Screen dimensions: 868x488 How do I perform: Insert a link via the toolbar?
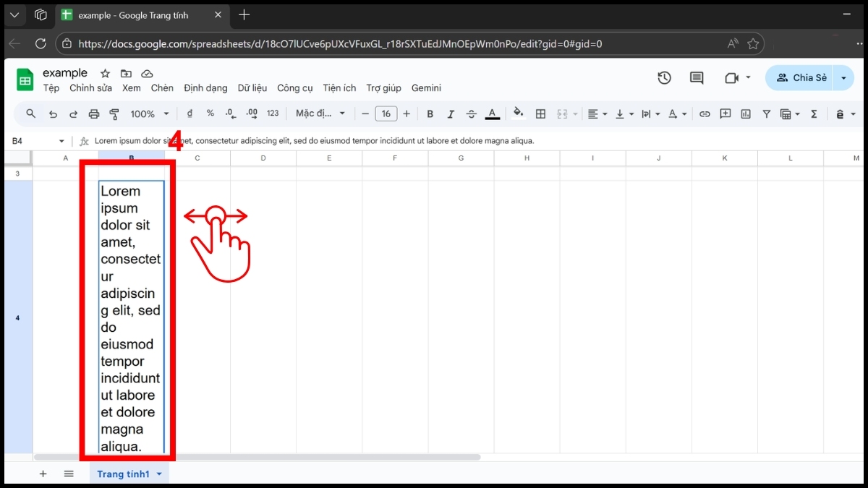coord(705,114)
